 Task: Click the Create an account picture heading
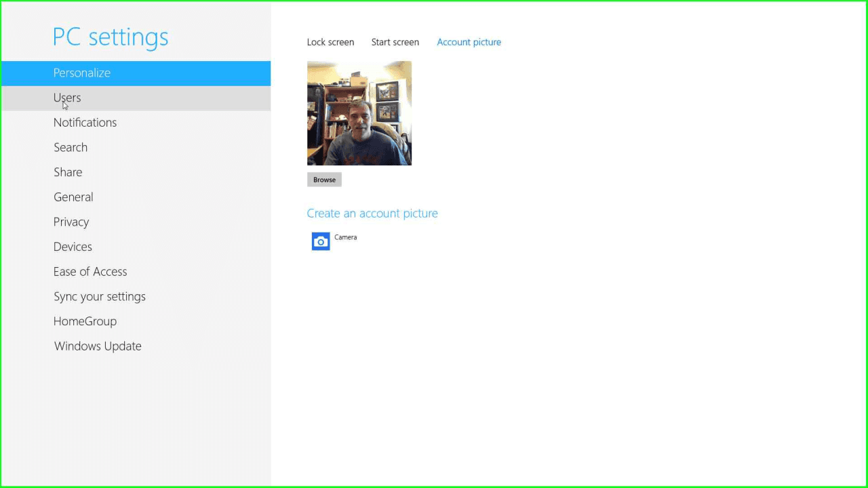click(372, 213)
